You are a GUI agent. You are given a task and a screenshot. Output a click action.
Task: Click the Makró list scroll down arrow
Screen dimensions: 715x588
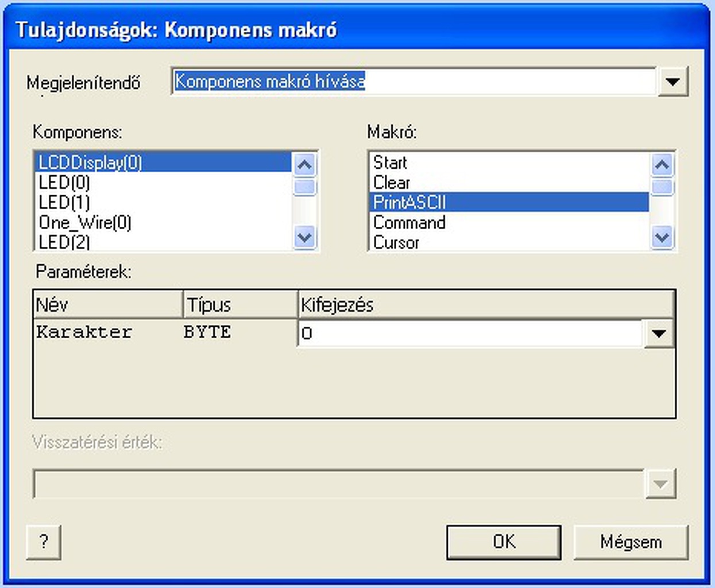[x=662, y=237]
